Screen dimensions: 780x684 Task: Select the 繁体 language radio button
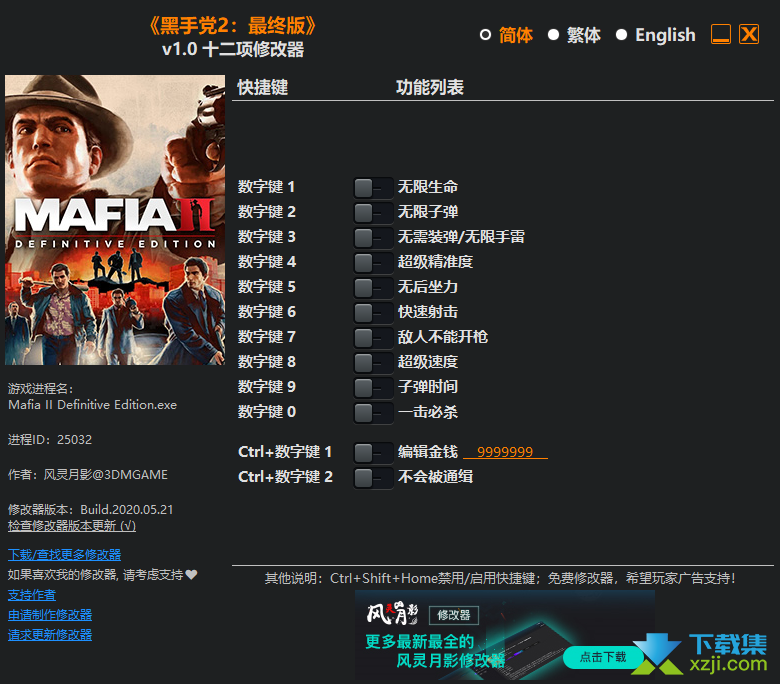[553, 35]
